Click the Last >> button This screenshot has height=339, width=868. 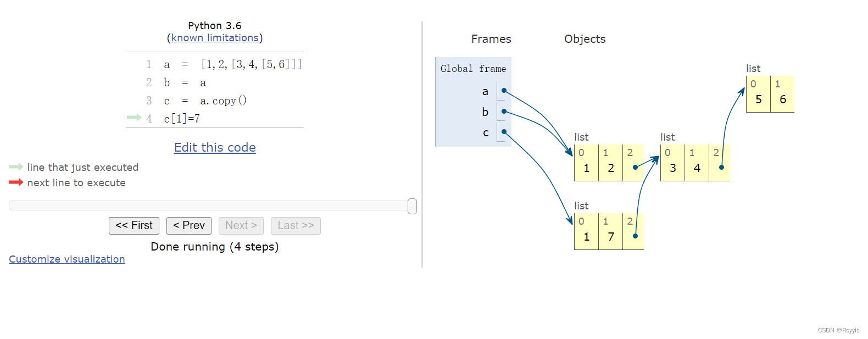(x=296, y=225)
